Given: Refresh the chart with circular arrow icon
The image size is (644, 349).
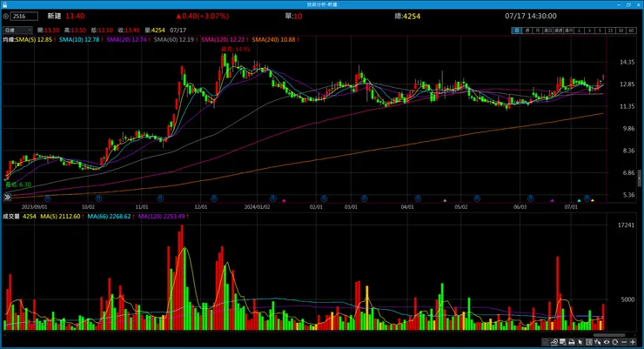Looking at the screenshot, I should tap(614, 342).
